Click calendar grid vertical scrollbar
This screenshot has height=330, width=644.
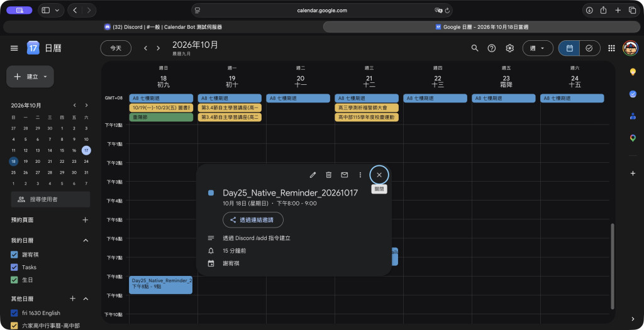611,266
